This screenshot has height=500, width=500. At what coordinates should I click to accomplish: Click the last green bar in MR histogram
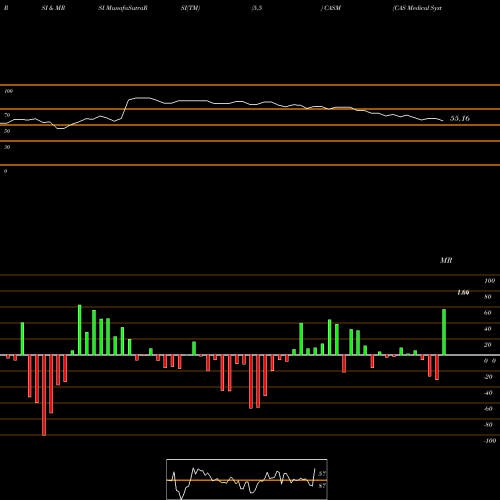(x=444, y=332)
